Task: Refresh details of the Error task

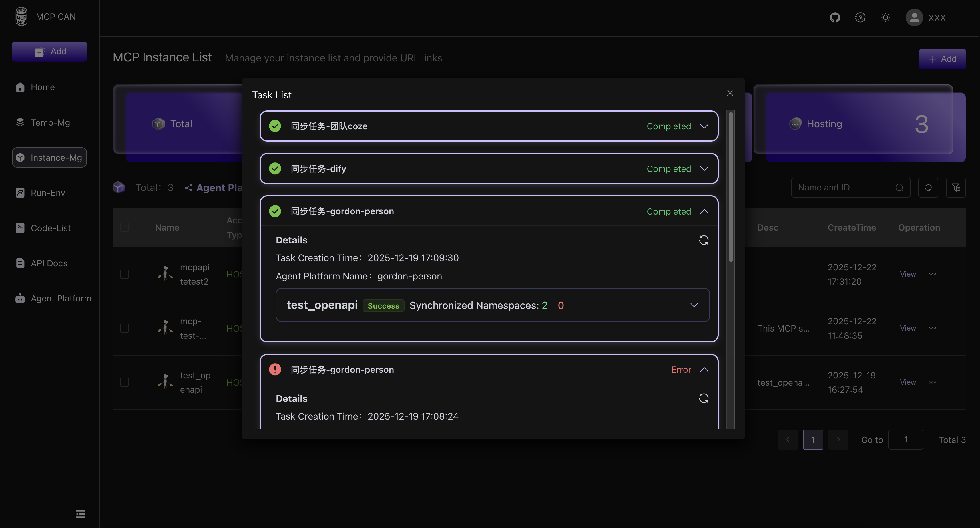Action: pyautogui.click(x=704, y=398)
